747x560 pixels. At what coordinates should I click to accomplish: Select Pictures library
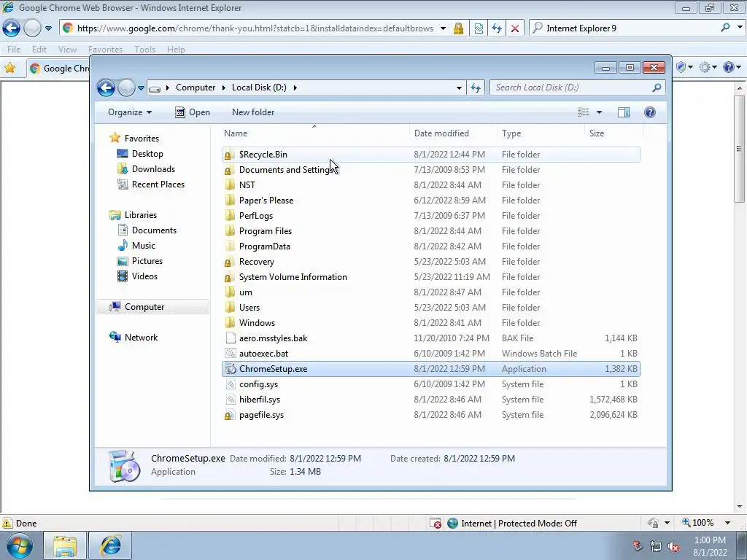147,261
